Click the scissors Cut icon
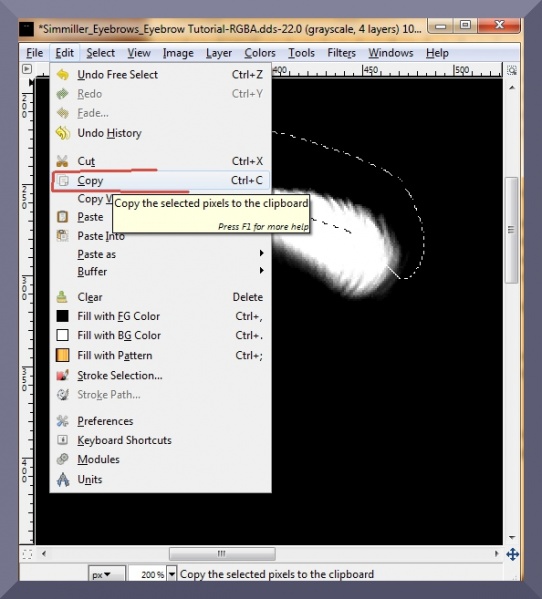 62,161
